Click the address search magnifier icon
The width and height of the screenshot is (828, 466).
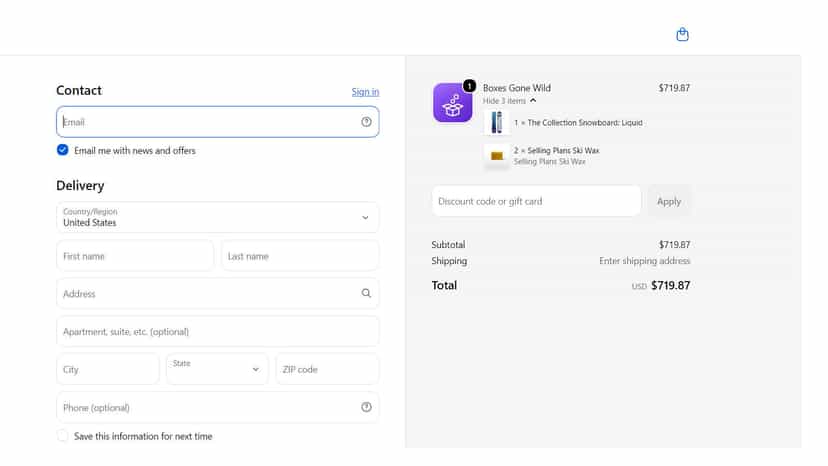366,293
